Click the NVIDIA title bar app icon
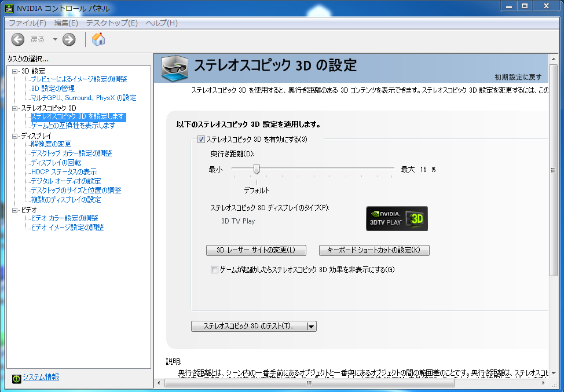The image size is (564, 392). pyautogui.click(x=9, y=8)
